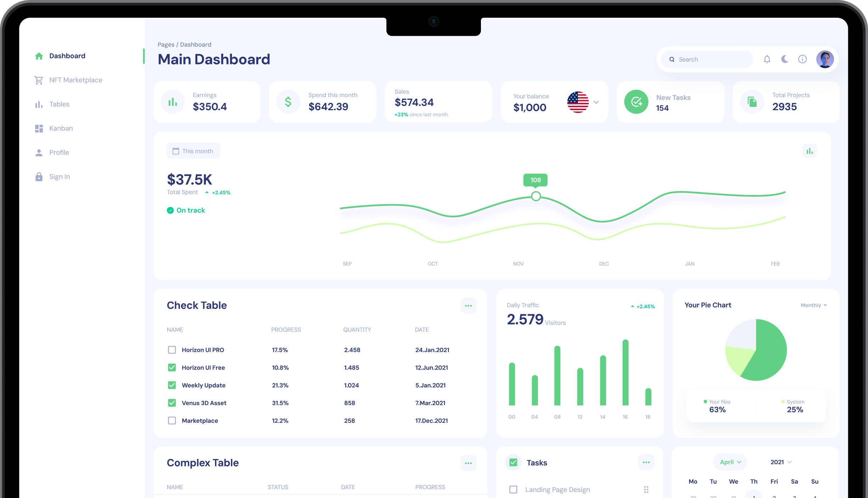Sort Complex Table by STATUS header
The height and width of the screenshot is (498, 868).
pos(278,487)
